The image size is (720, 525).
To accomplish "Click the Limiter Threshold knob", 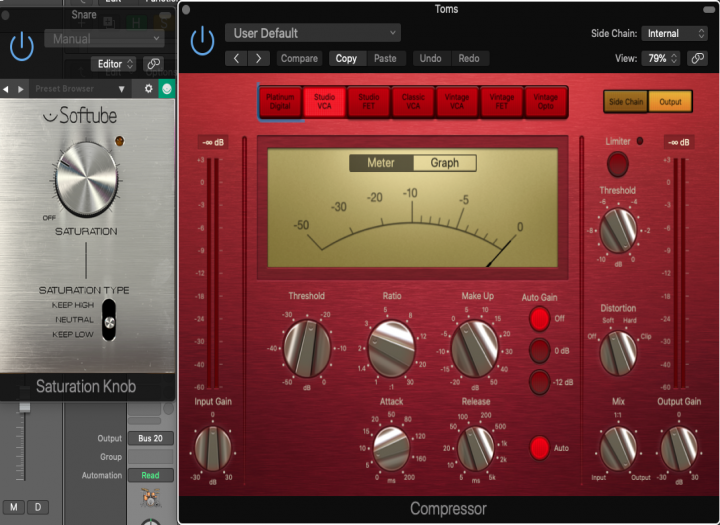I will tap(618, 231).
